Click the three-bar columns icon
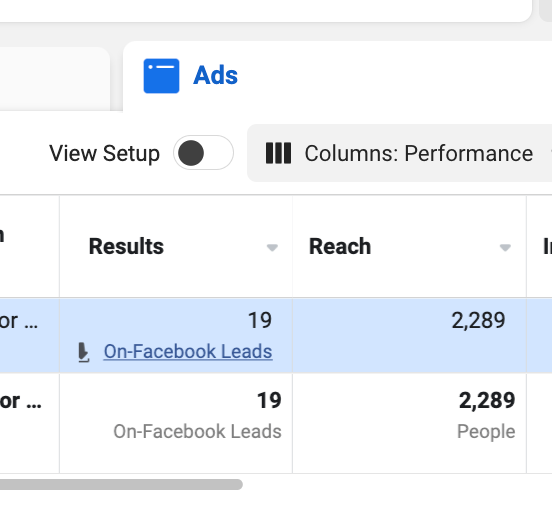Screen dimensions: 552x518 pyautogui.click(x=278, y=153)
